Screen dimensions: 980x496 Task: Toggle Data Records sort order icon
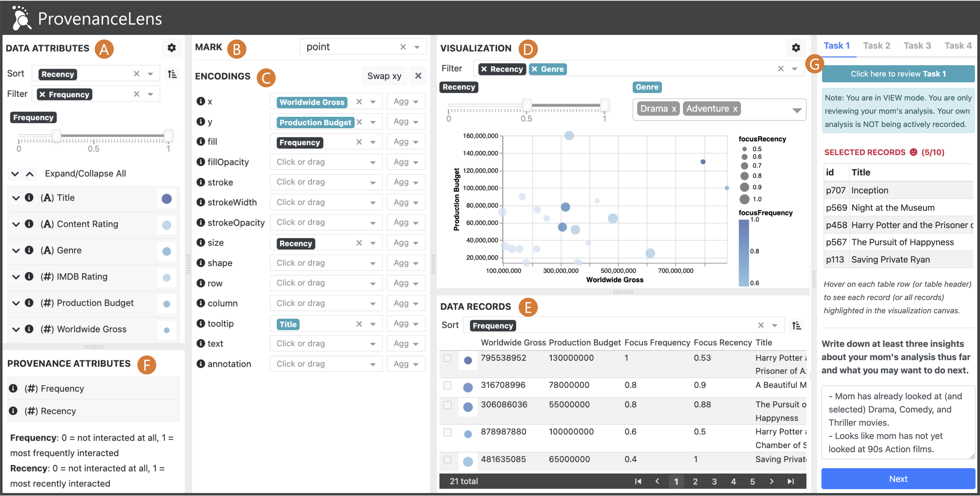coord(797,325)
